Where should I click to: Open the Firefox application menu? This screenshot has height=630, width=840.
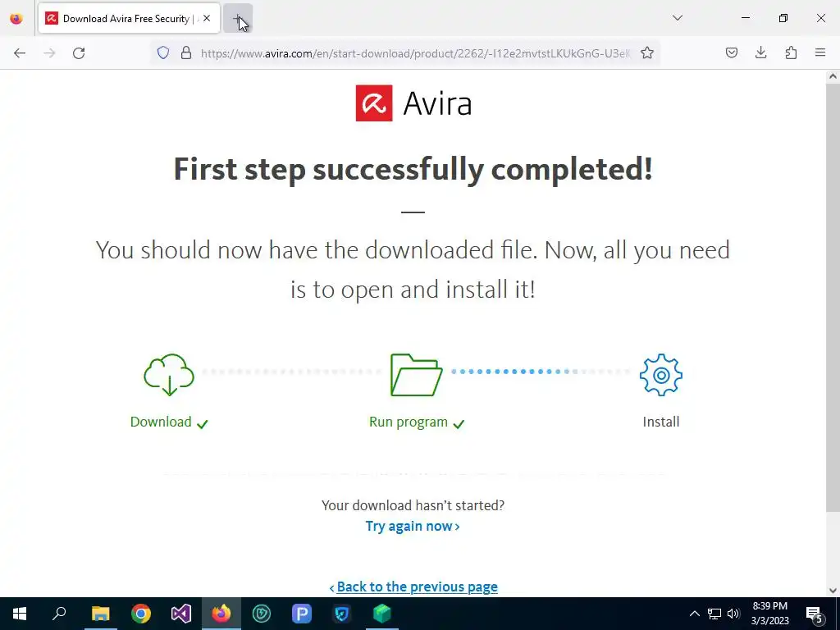pos(820,53)
